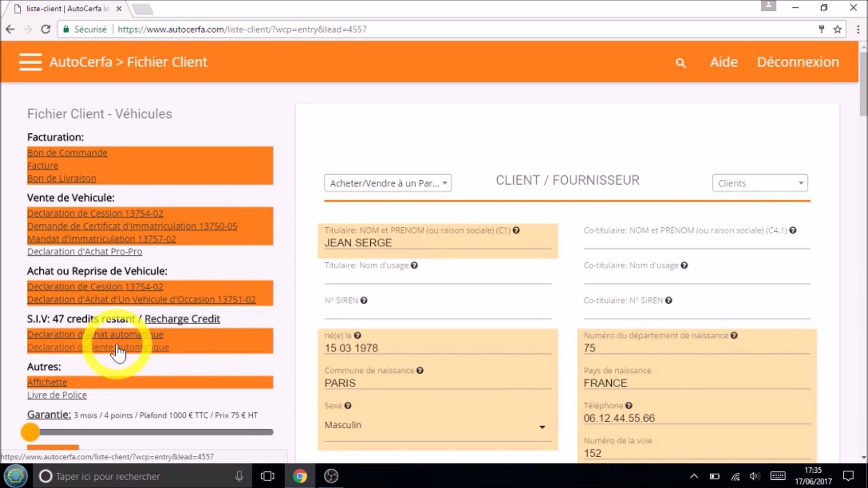Viewport: 868px width, 488px height.
Task: Open Demande de Certificat d'Immatriculation 13750-05
Action: (132, 226)
